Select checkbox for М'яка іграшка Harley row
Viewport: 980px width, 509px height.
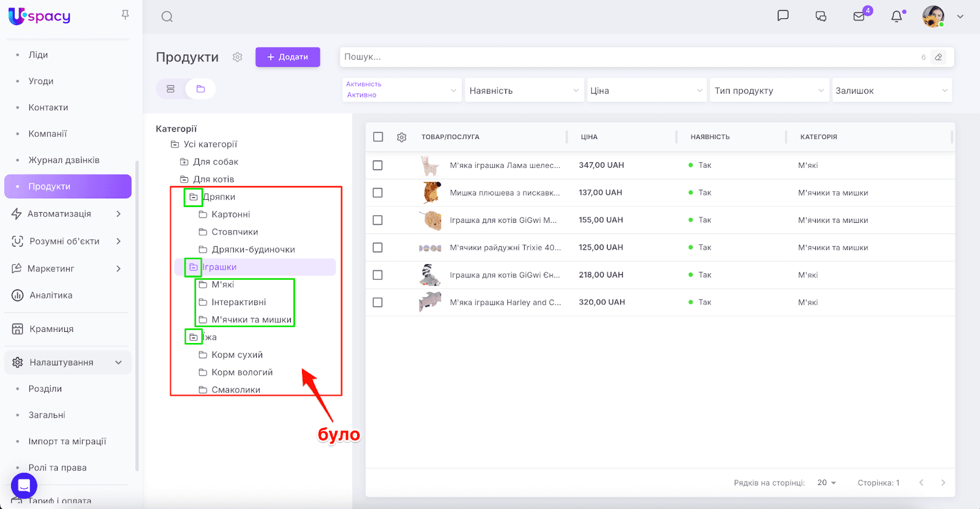coord(378,303)
